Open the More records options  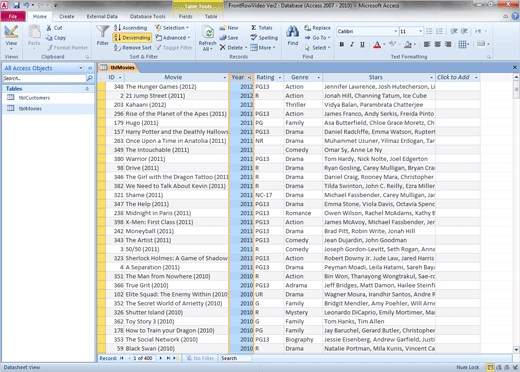coord(263,48)
